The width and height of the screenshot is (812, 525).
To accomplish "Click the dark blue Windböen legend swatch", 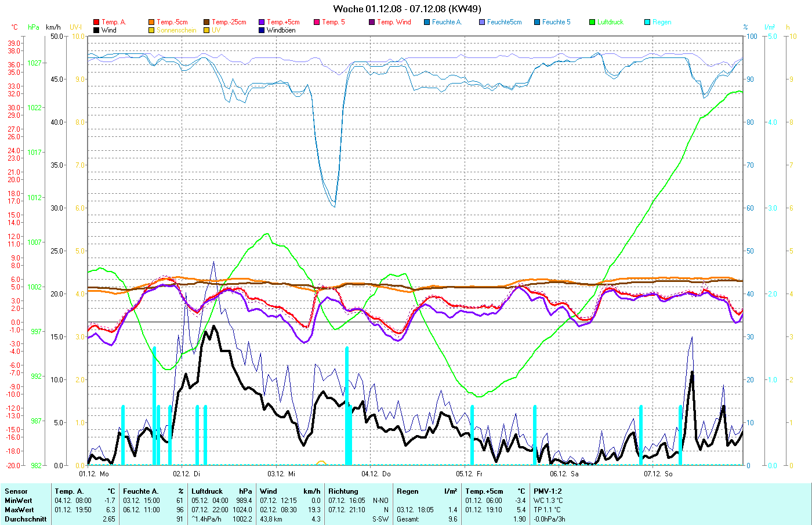I will [x=262, y=30].
